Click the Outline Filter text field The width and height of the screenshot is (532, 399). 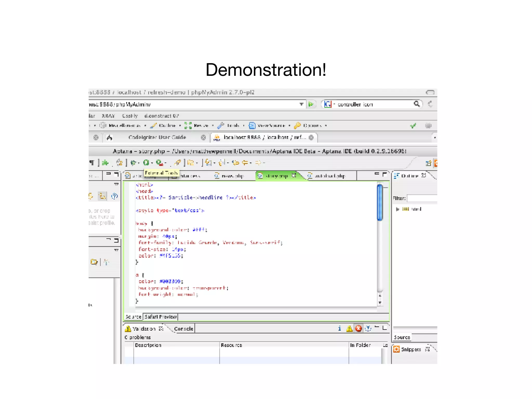click(422, 198)
